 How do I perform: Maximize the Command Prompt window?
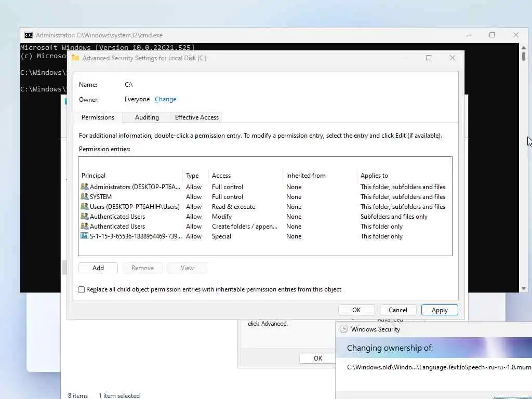click(x=492, y=35)
